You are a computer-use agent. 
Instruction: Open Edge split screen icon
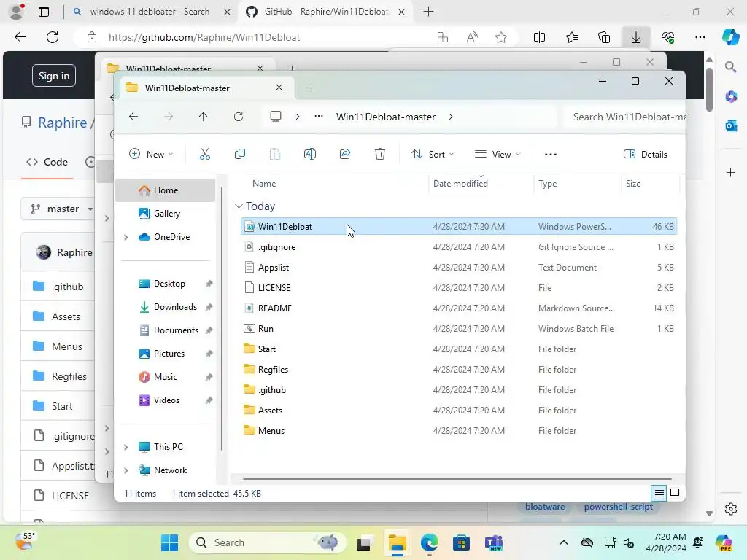coord(539,37)
